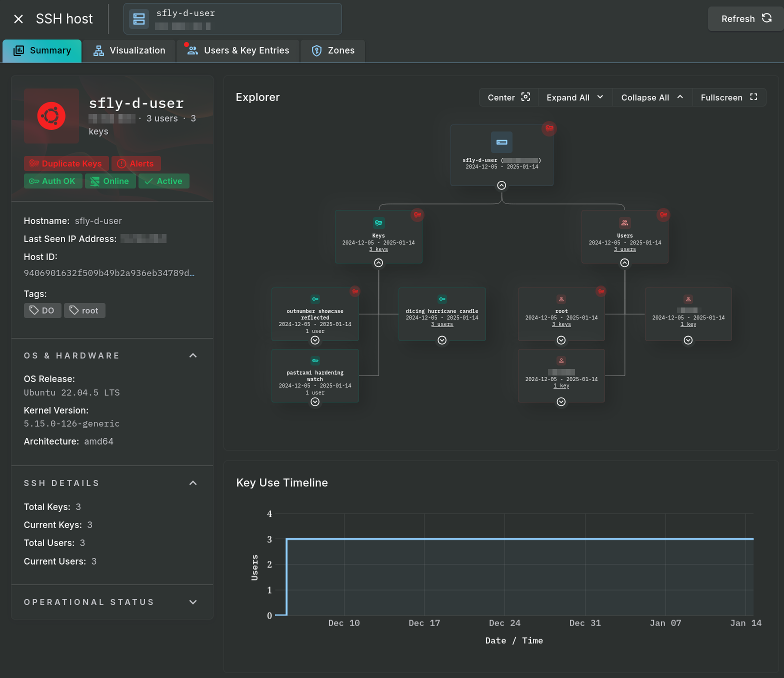The width and height of the screenshot is (784, 678).
Task: Click the red alert badge on Users node
Action: 663,214
